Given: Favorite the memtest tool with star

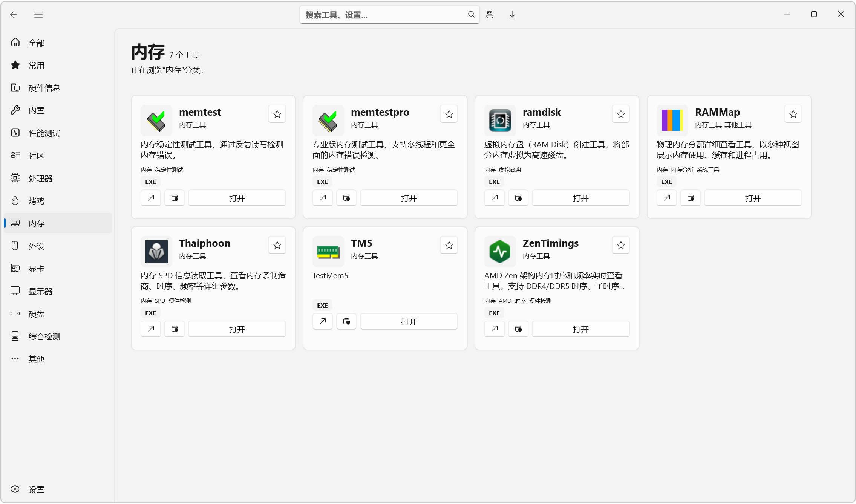Looking at the screenshot, I should click(x=277, y=114).
